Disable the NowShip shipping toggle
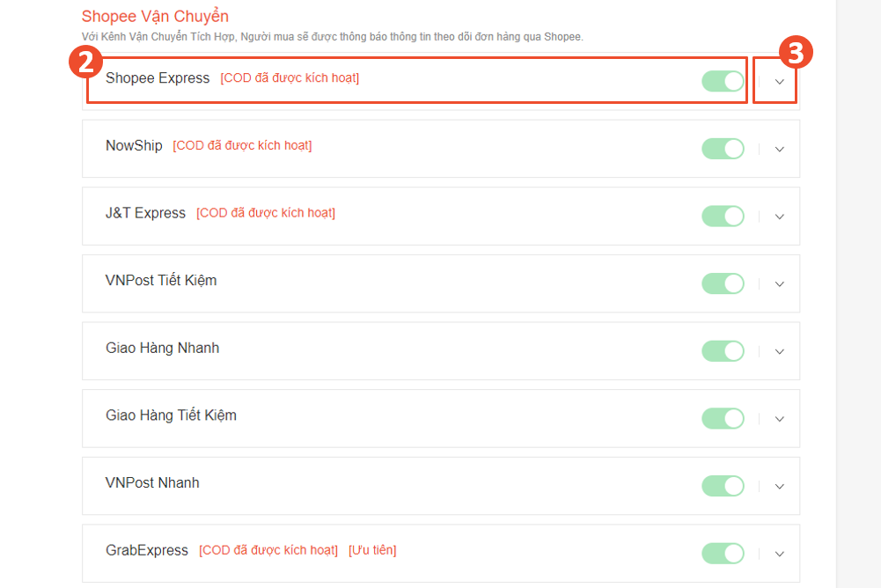Image resolution: width=881 pixels, height=588 pixels. coord(723,149)
